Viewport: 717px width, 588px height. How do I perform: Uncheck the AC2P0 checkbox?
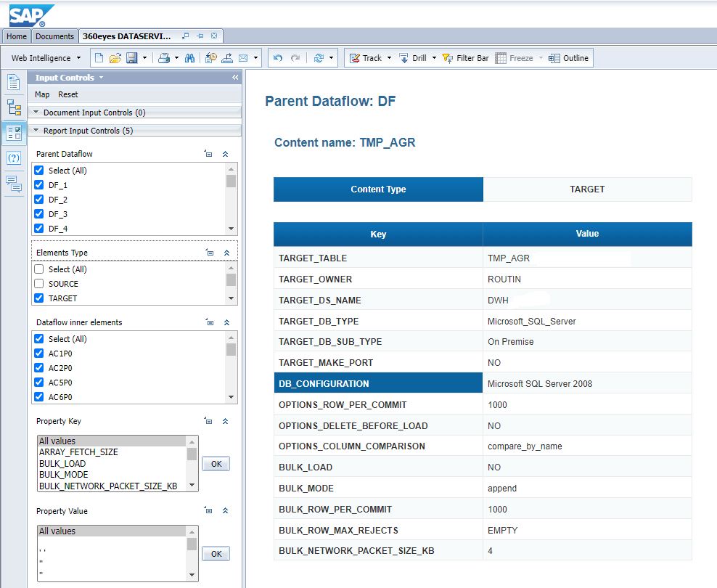[x=39, y=367]
